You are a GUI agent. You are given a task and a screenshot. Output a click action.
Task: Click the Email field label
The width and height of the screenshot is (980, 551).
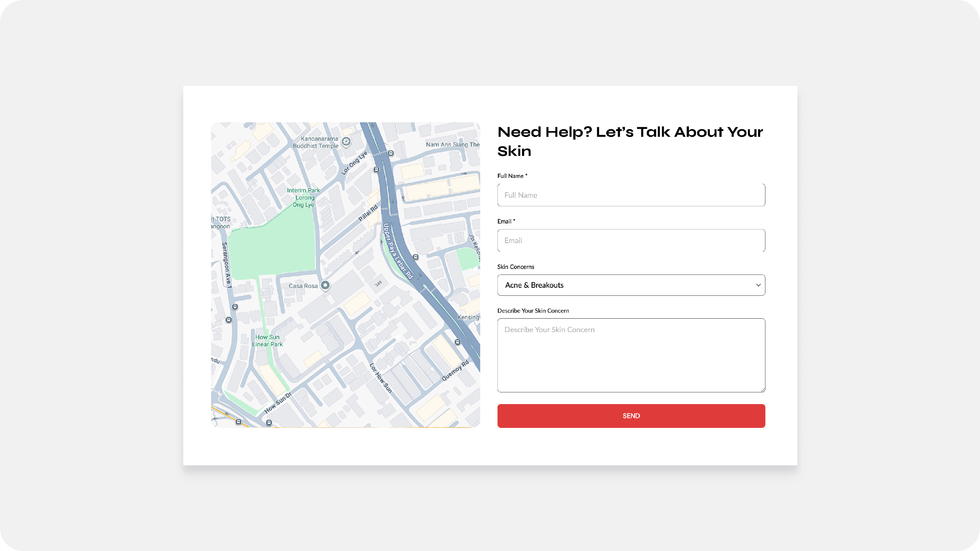point(506,221)
